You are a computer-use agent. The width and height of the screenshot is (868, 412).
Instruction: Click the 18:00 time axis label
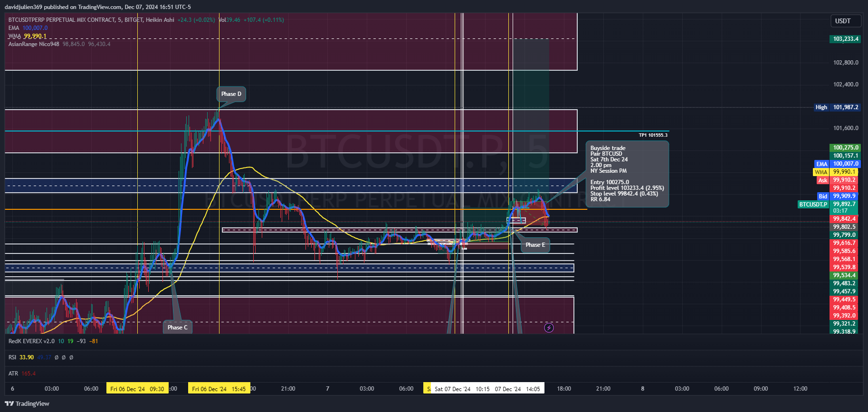(564, 389)
